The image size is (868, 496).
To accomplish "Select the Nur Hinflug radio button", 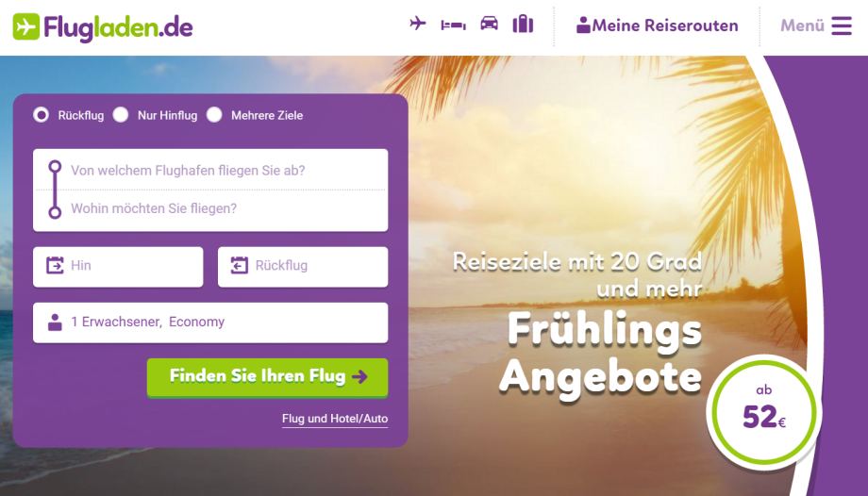I will [x=121, y=115].
